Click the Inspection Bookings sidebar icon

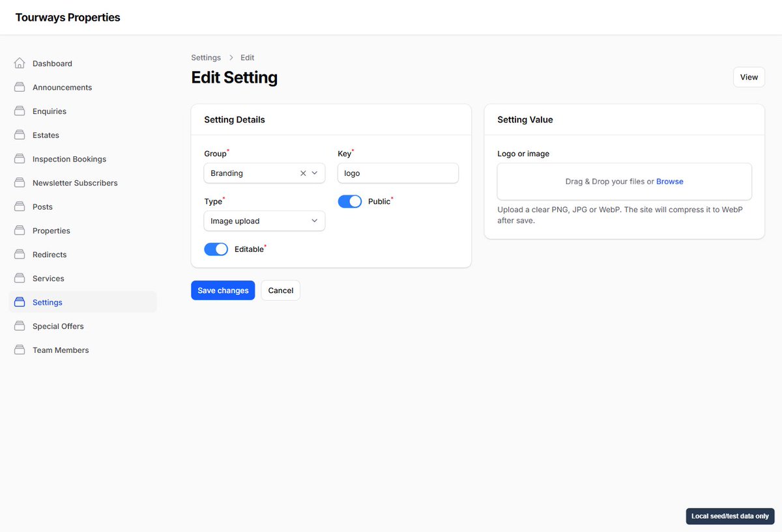[20, 159]
